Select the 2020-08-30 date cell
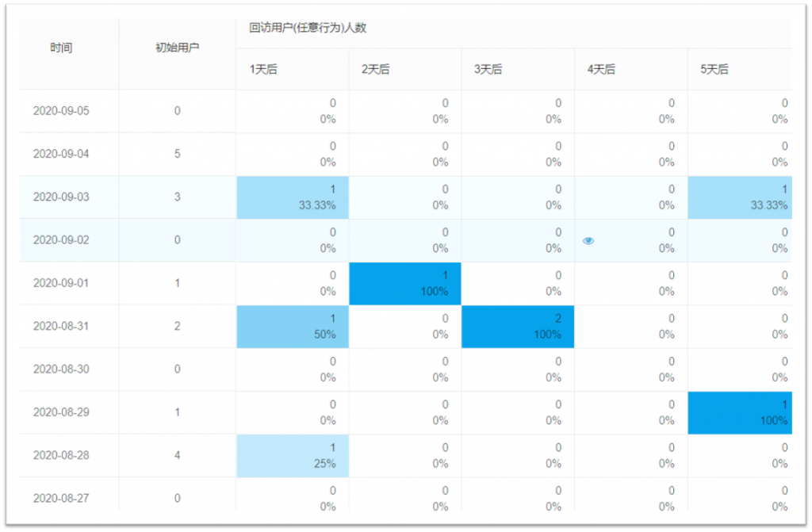Image resolution: width=812 pixels, height=532 pixels. [x=61, y=369]
